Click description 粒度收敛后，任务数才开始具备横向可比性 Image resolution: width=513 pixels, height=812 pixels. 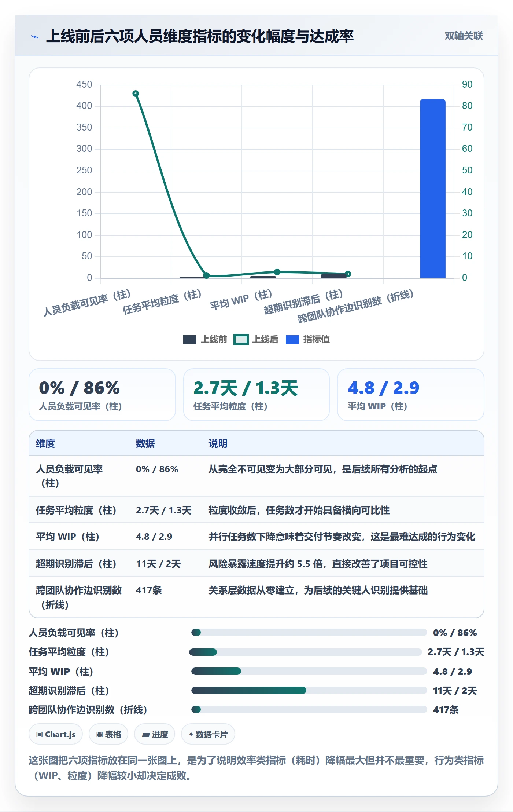[x=299, y=510]
